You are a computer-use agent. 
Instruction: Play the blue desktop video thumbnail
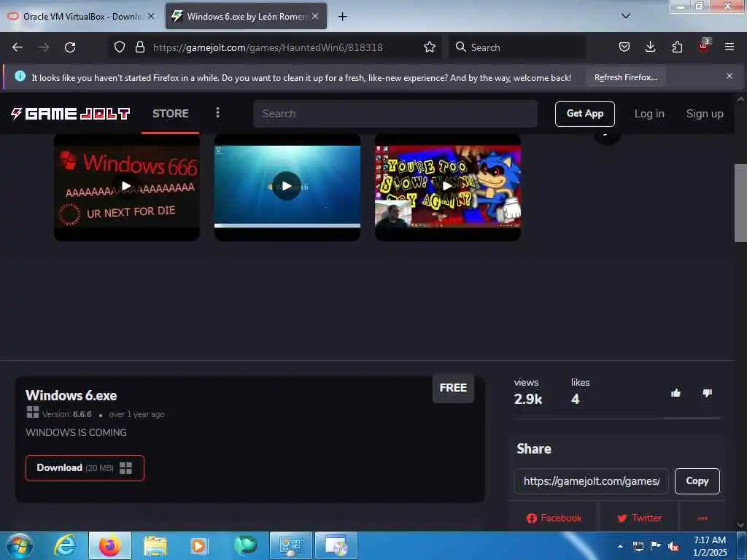[x=287, y=186]
